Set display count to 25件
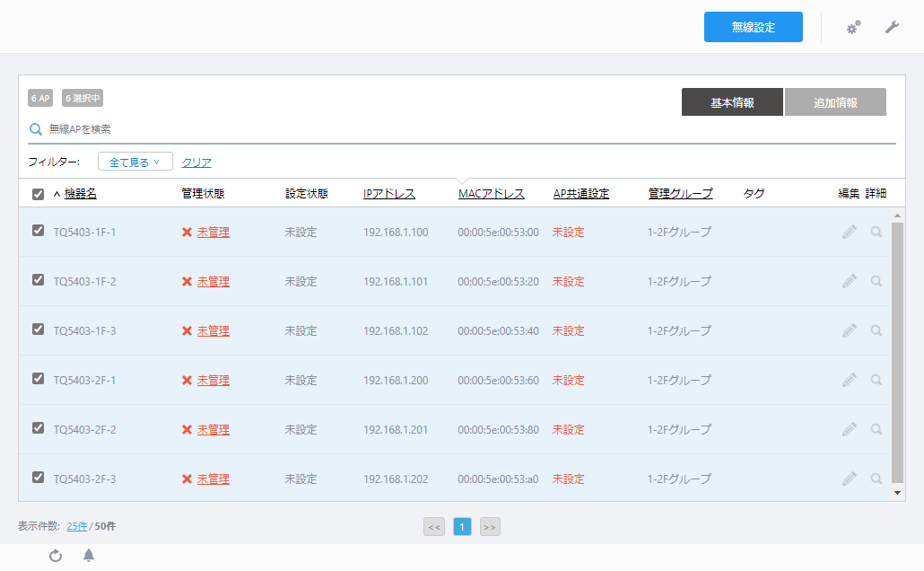924x571 pixels. pos(76,526)
